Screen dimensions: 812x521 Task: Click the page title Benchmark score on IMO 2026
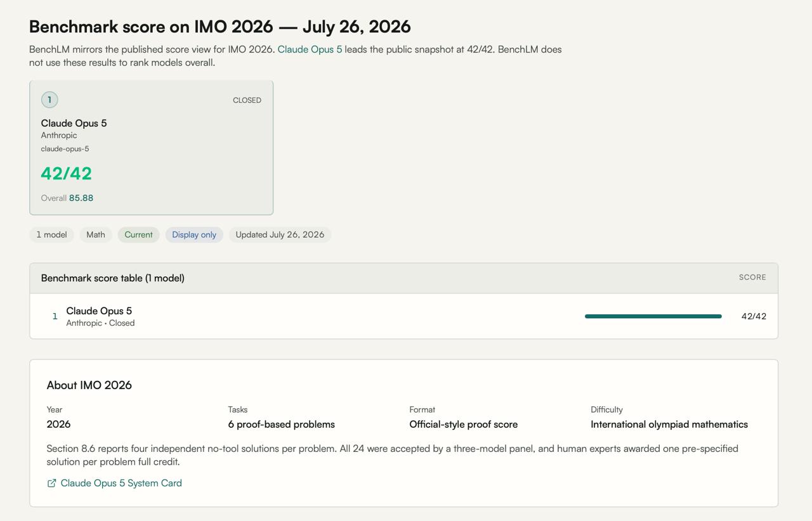[x=220, y=27]
